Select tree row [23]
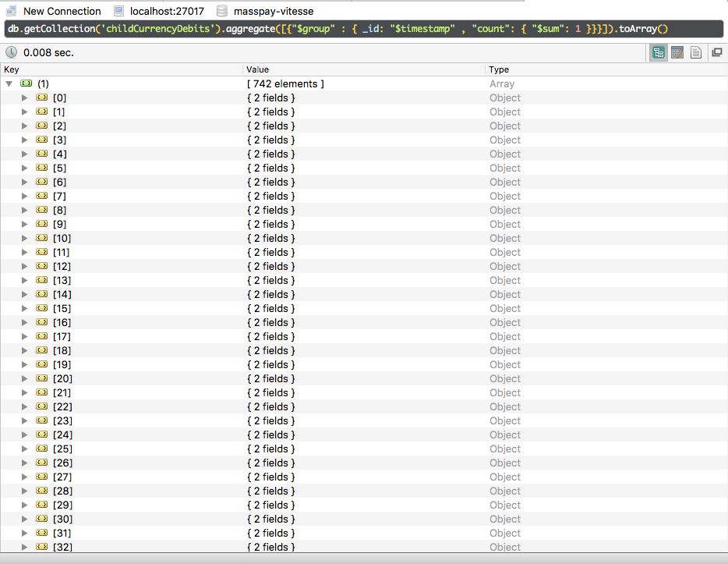Screen dimensions: 728x564 363,420
